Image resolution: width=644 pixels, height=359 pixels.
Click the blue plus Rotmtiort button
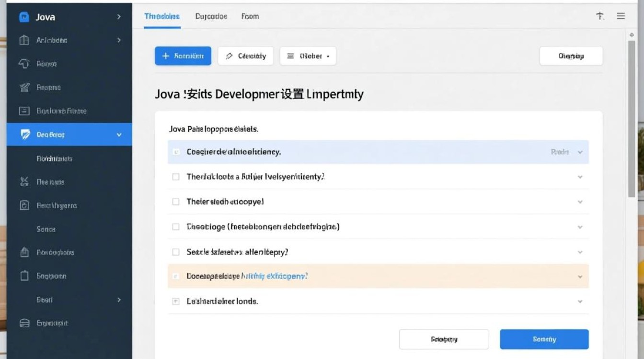pos(183,56)
